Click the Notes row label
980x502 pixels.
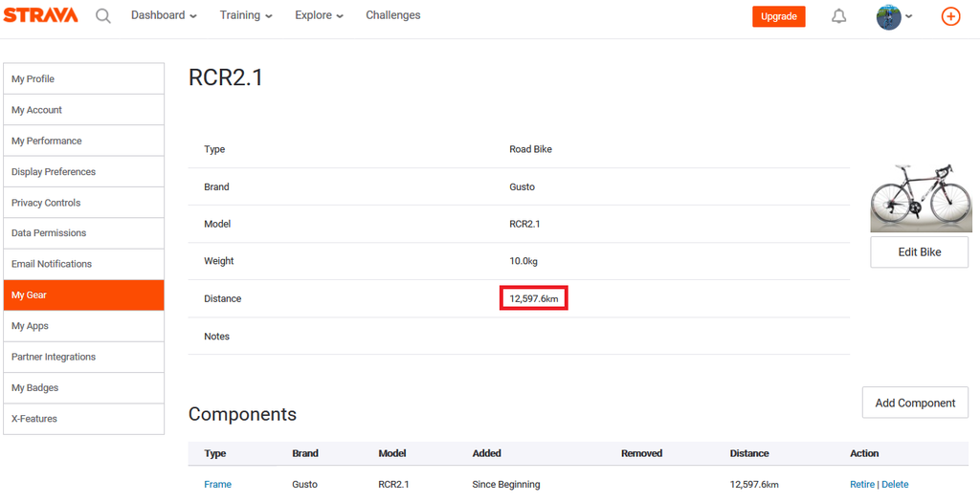click(x=217, y=337)
